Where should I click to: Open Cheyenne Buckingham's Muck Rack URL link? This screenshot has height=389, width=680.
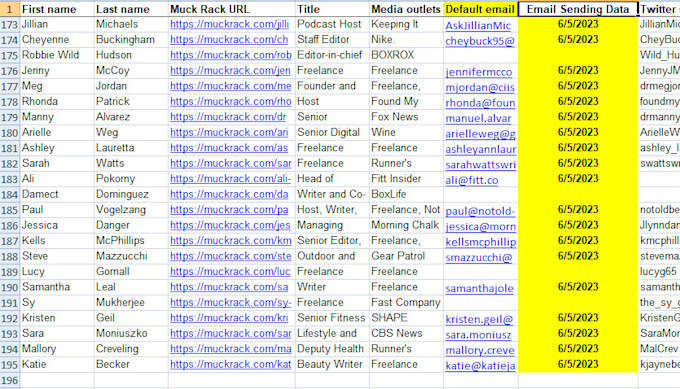click(229, 40)
